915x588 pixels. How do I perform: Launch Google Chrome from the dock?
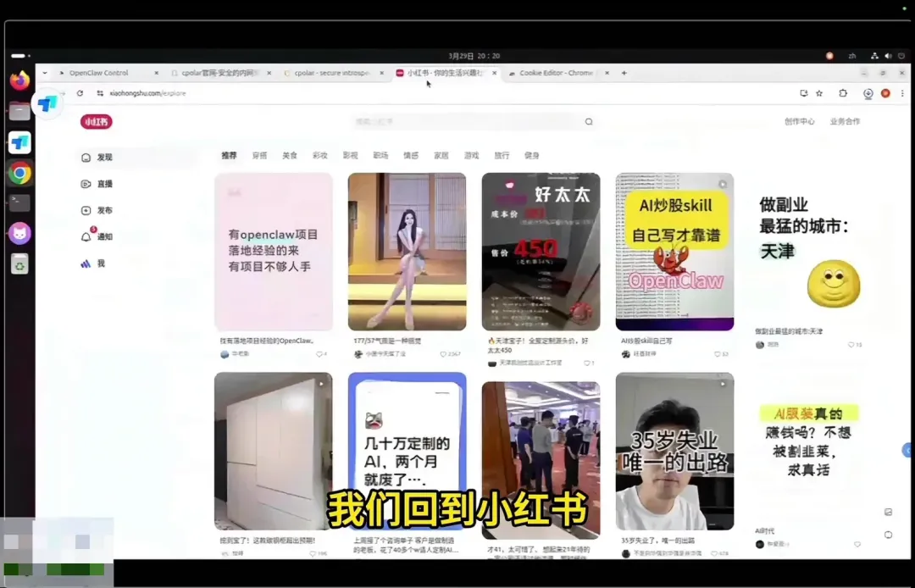[19, 173]
